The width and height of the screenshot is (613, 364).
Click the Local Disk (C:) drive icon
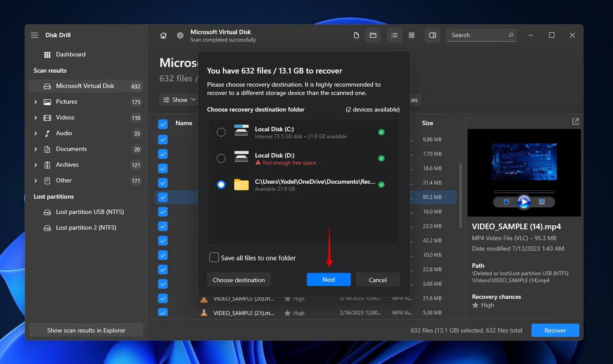coord(241,130)
